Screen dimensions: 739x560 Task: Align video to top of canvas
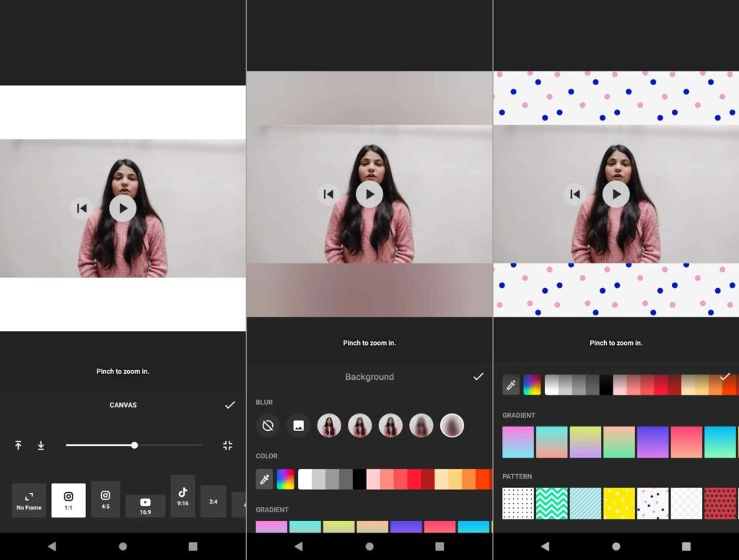click(x=18, y=445)
